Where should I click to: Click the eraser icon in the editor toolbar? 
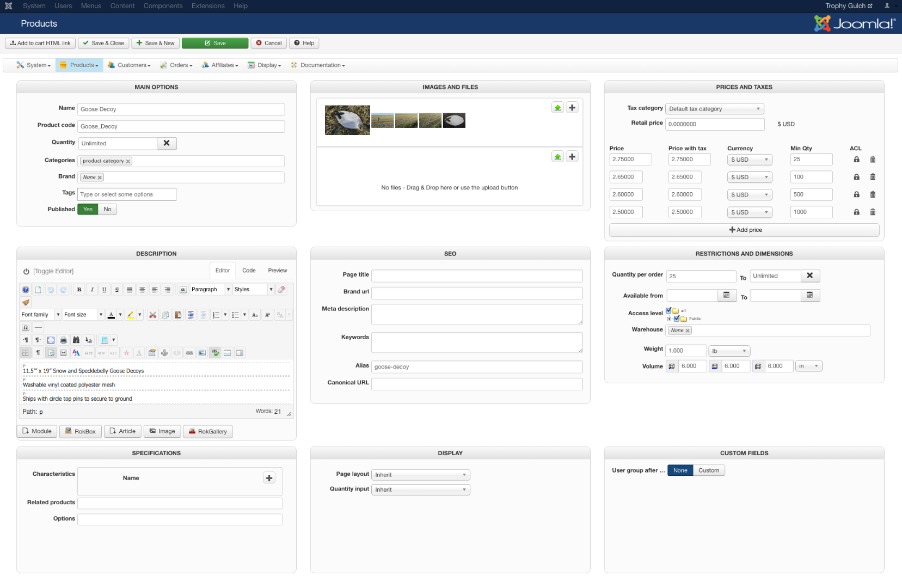(x=281, y=290)
